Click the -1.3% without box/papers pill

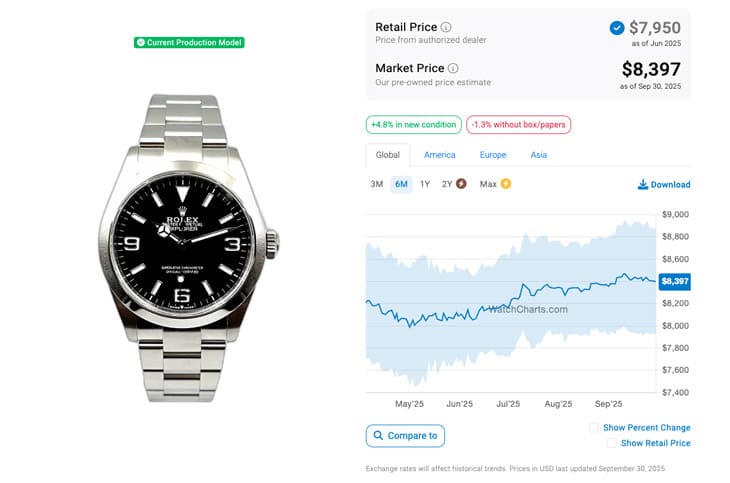coord(518,125)
